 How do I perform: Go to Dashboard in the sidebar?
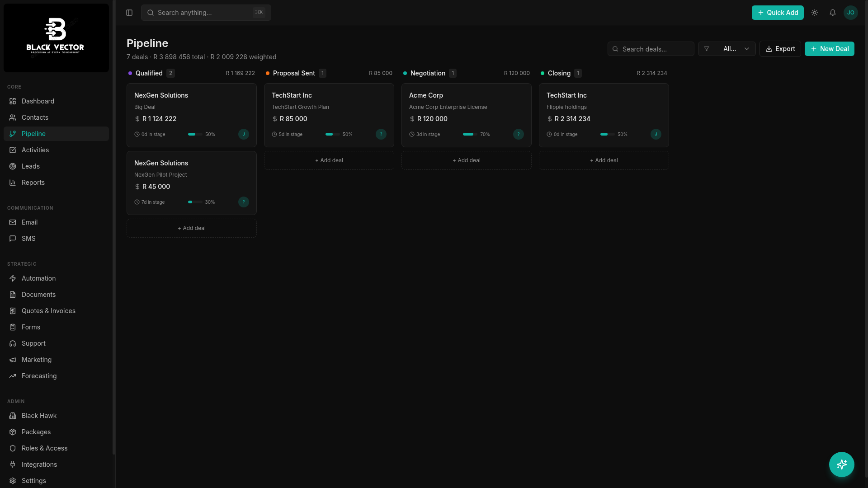[56, 101]
